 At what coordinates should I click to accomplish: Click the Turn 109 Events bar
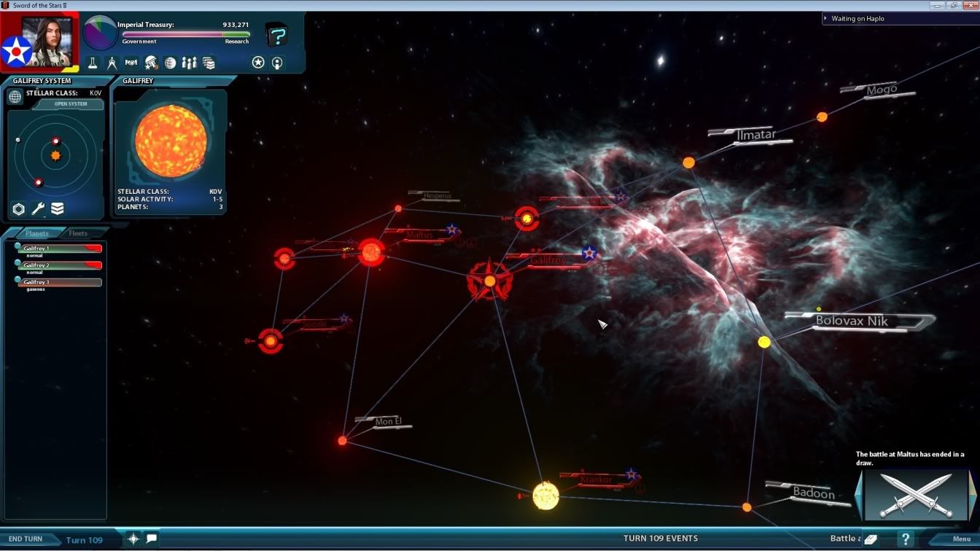coord(661,539)
